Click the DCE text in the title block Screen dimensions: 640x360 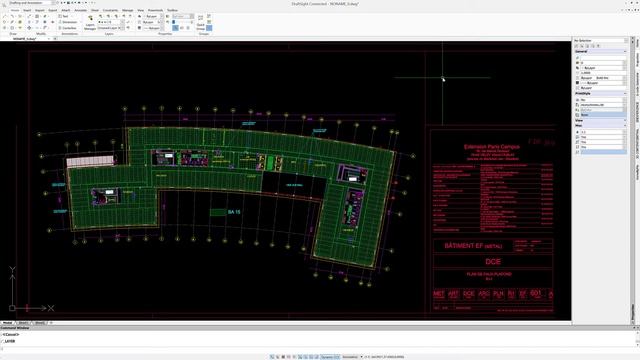click(x=493, y=262)
